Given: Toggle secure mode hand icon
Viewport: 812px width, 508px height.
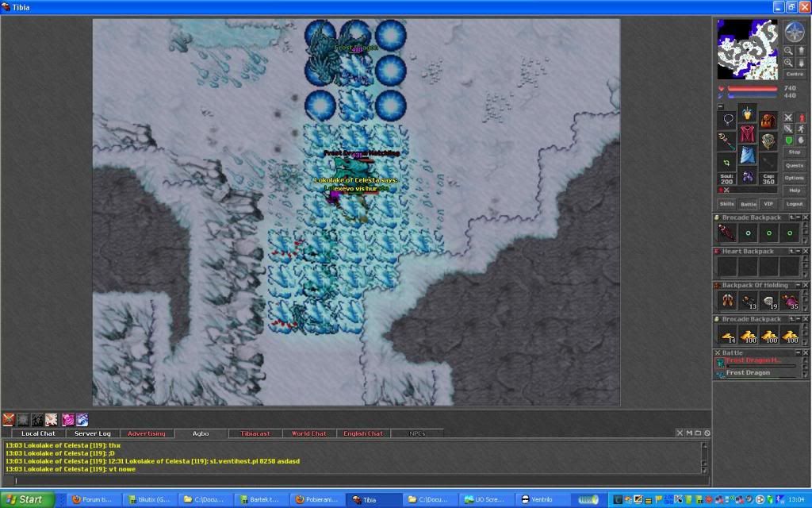Looking at the screenshot, I should click(801, 140).
